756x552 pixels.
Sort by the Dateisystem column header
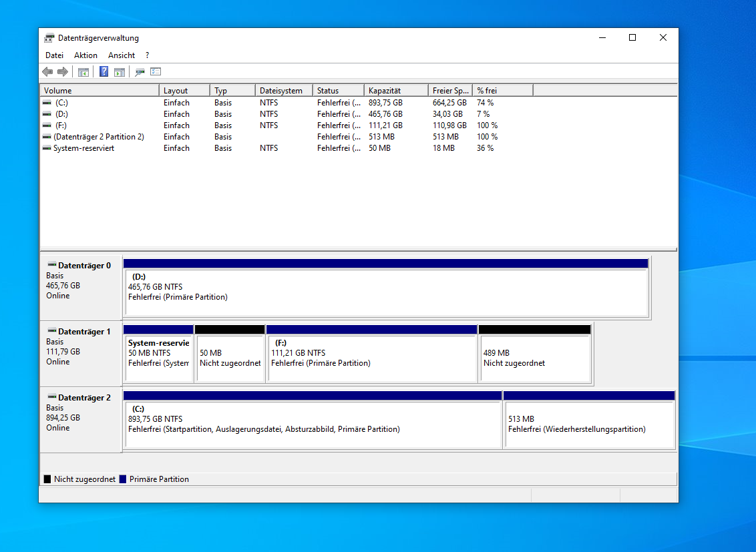[284, 91]
